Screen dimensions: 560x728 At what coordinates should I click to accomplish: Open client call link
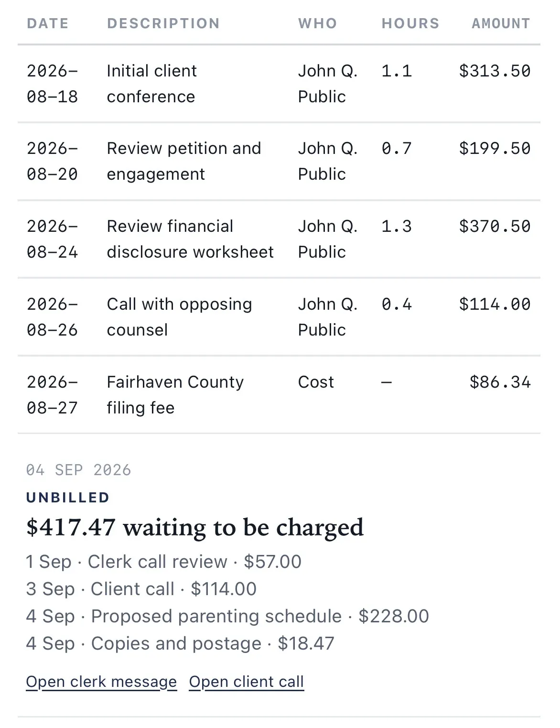(x=247, y=682)
